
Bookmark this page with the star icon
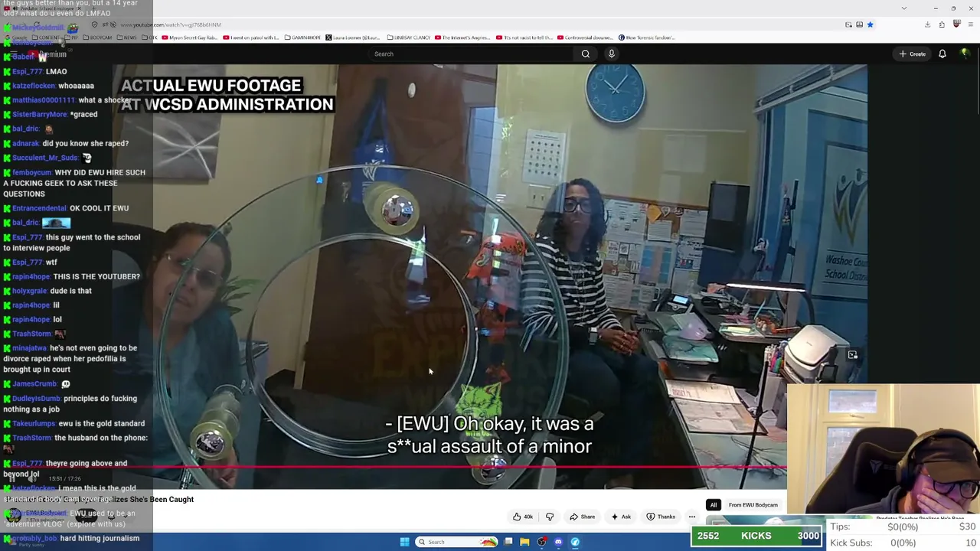pos(870,24)
